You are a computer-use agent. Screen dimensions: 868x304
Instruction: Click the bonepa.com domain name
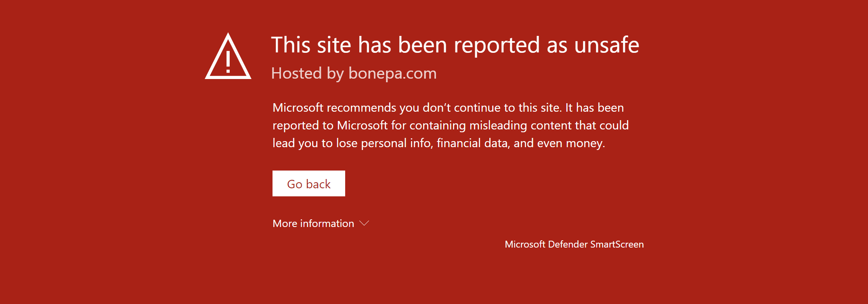coord(392,73)
